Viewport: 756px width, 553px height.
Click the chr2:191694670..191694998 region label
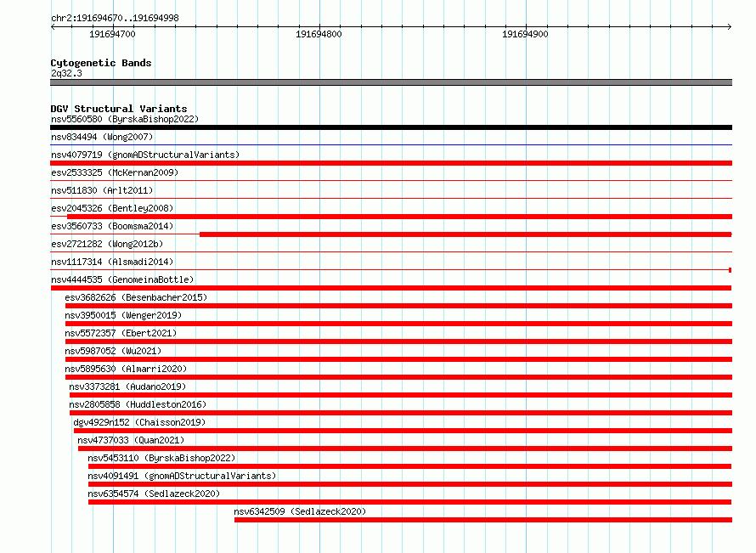click(115, 18)
